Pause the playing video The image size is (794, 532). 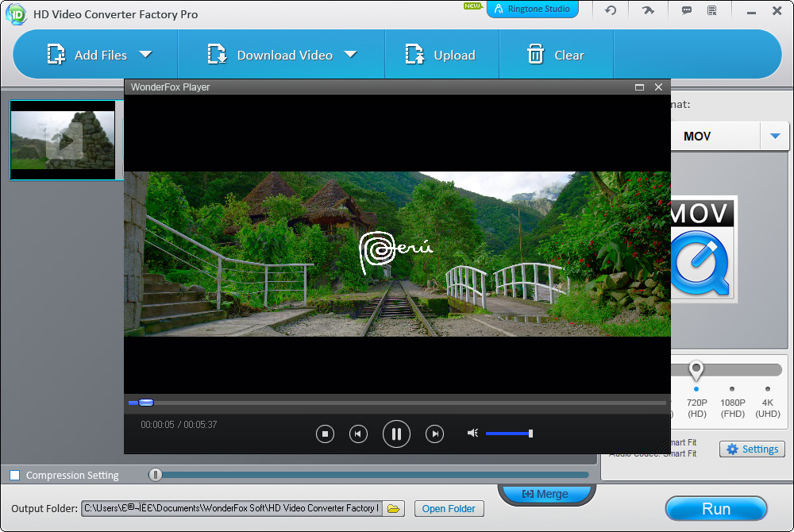[x=396, y=434]
